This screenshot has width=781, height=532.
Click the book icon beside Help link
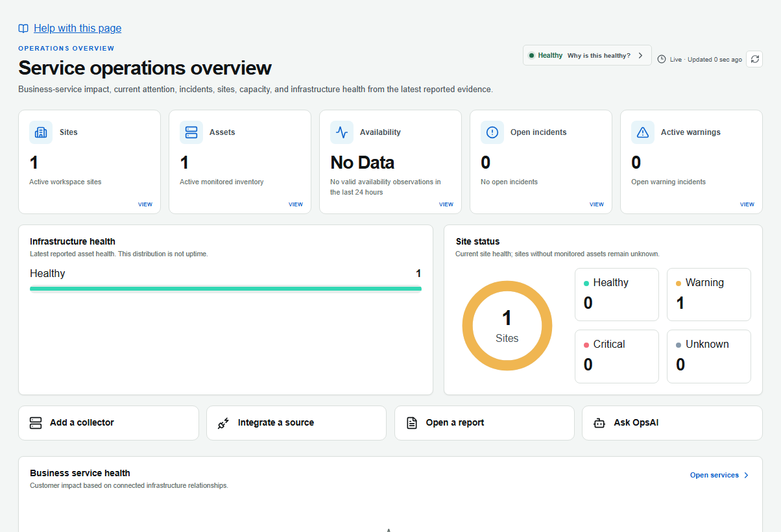23,29
